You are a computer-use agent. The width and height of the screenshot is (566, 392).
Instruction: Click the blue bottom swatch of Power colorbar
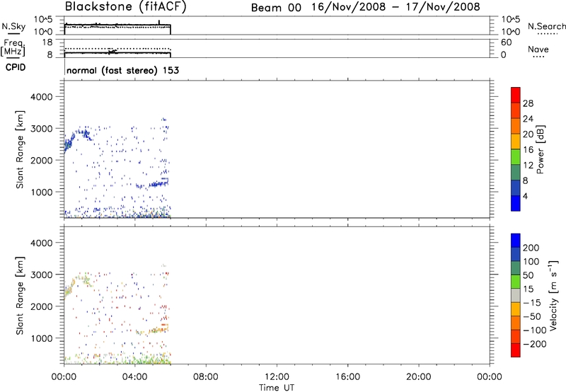pyautogui.click(x=516, y=203)
